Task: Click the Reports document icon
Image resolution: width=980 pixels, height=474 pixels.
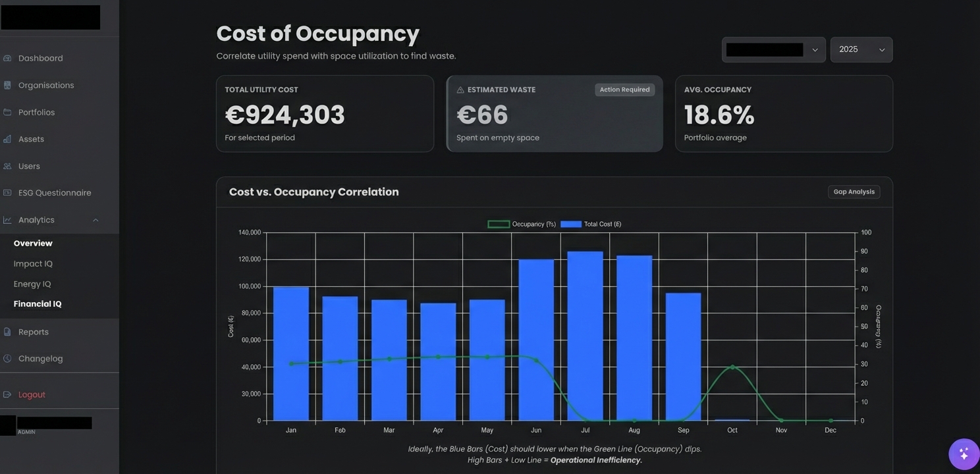Action: click(7, 331)
